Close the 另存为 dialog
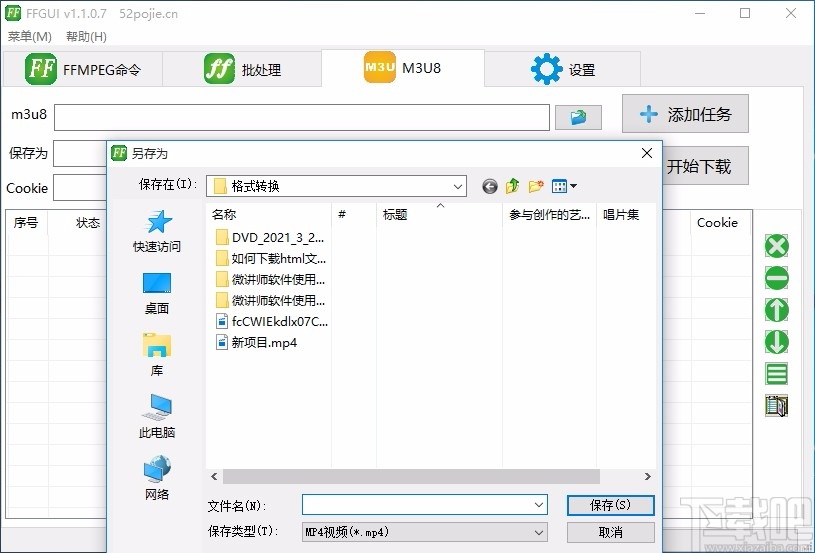Viewport: 815px width, 553px height. 647,153
